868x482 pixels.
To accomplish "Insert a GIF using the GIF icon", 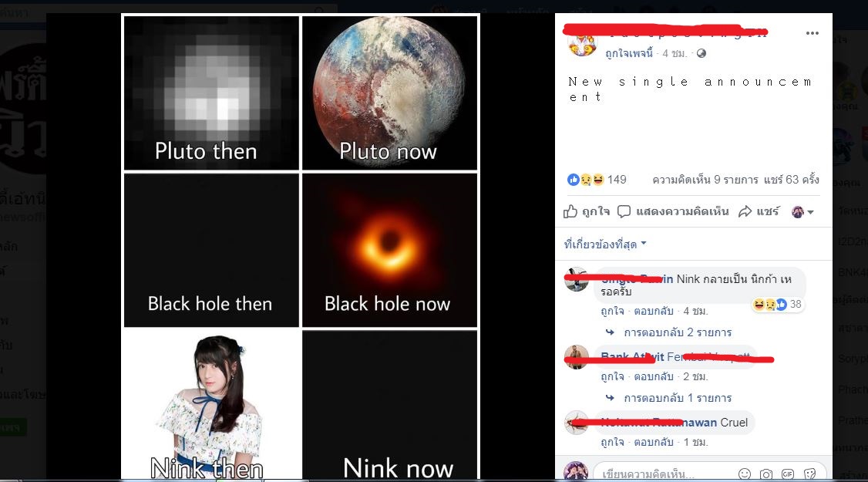I will 788,474.
